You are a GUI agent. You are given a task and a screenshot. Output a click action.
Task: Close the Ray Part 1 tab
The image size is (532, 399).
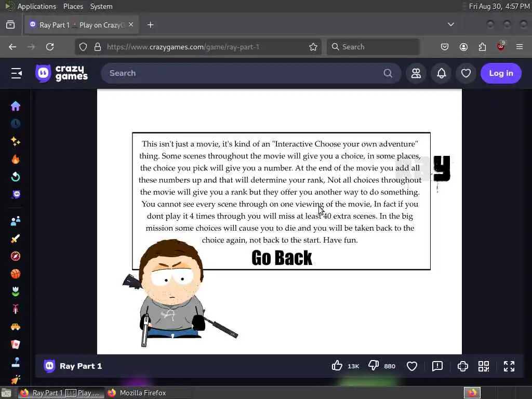(131, 25)
